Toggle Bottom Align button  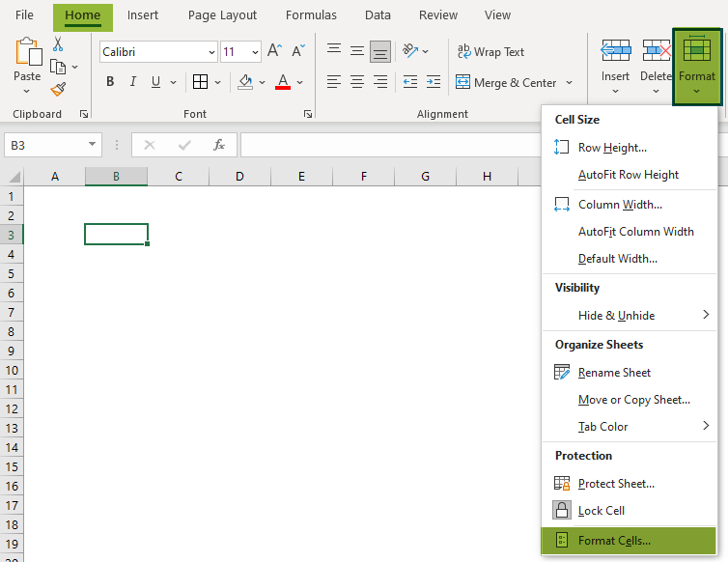(380, 51)
